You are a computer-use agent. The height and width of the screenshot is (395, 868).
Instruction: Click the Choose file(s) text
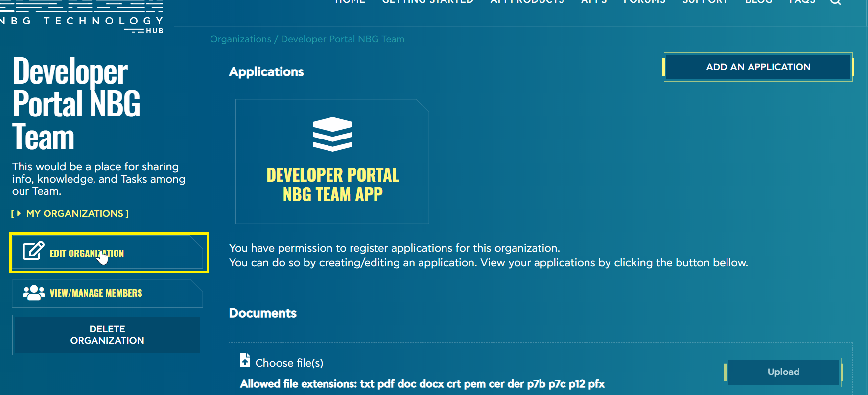[289, 363]
